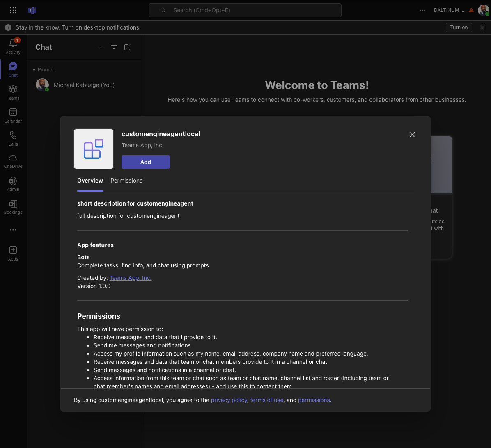Viewport: 491px width, 448px height.
Task: Open settings and more menu
Action: (x=422, y=10)
